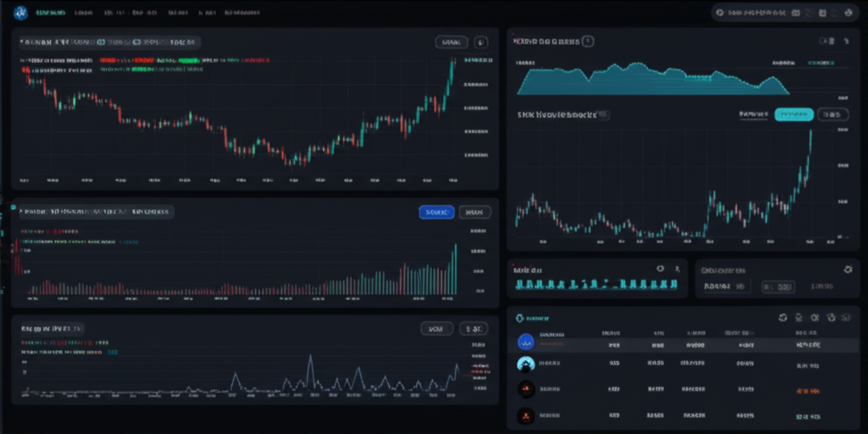Click the blue circular app logo
Viewport: 868px width, 434px height.
20,12
